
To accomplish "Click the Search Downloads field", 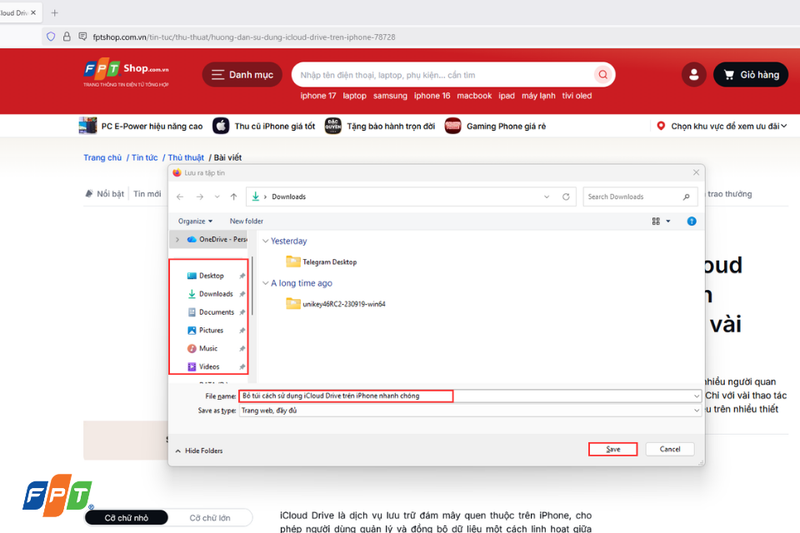I will 640,196.
